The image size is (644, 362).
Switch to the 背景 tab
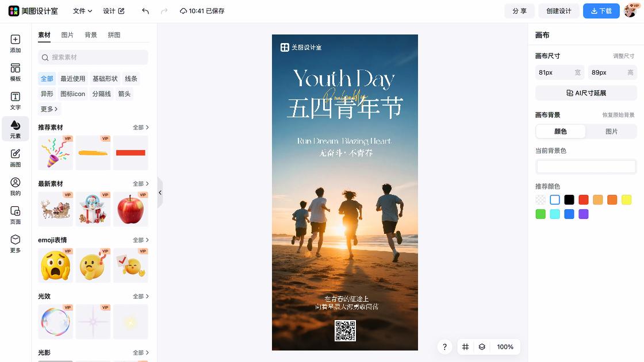click(x=91, y=35)
